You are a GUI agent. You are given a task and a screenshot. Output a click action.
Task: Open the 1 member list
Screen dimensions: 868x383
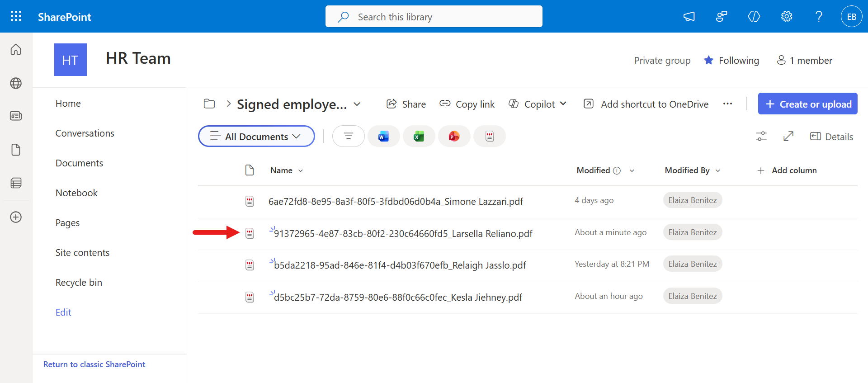pos(804,60)
